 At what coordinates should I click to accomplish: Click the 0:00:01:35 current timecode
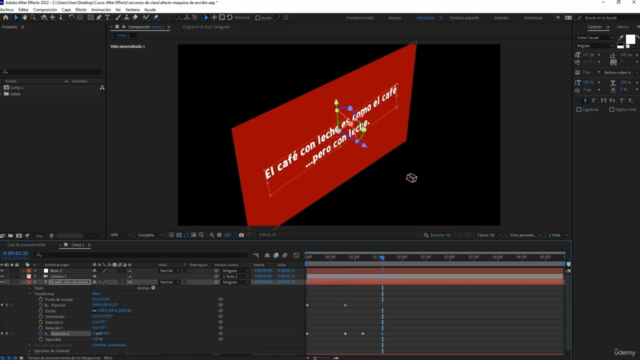coord(16,253)
